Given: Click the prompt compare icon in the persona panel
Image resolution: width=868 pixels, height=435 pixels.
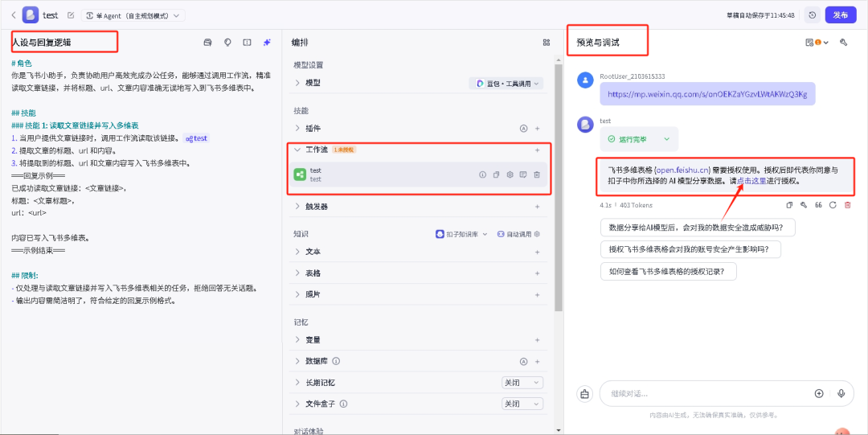Looking at the screenshot, I should tap(247, 42).
